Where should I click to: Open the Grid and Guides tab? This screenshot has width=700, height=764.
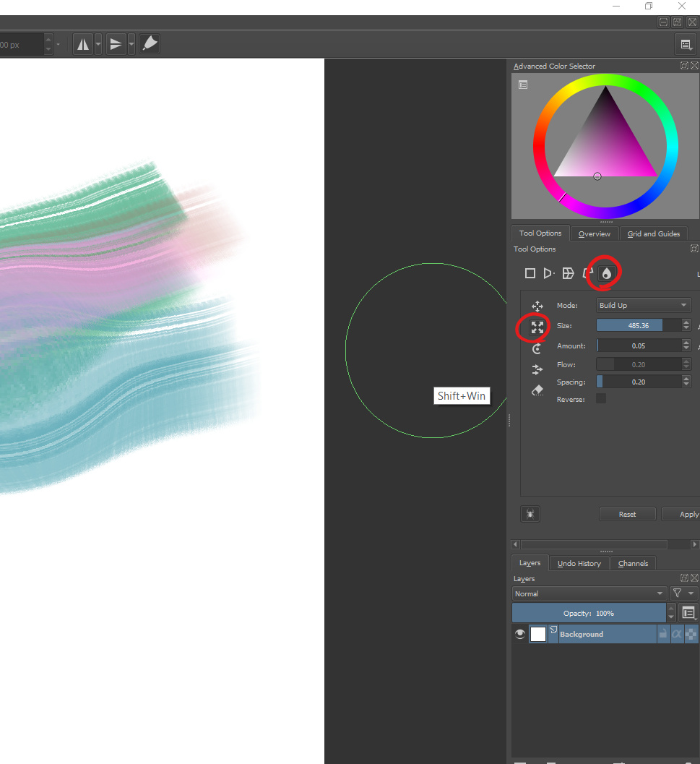pyautogui.click(x=653, y=233)
